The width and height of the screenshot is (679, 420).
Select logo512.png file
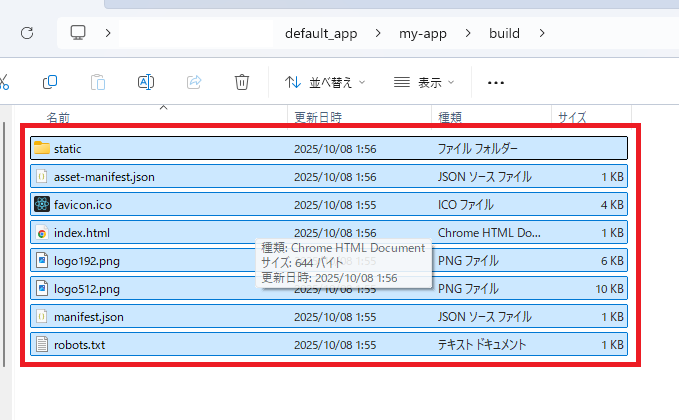point(329,288)
